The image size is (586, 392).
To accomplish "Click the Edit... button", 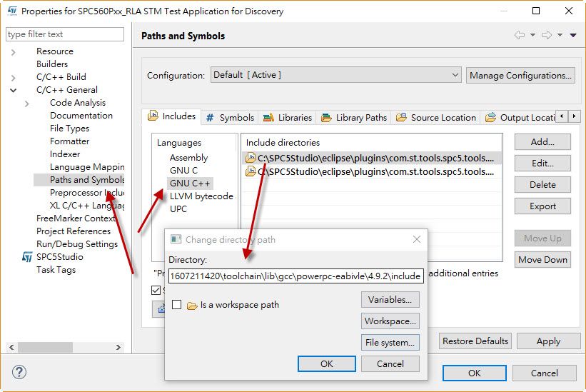I will (542, 164).
